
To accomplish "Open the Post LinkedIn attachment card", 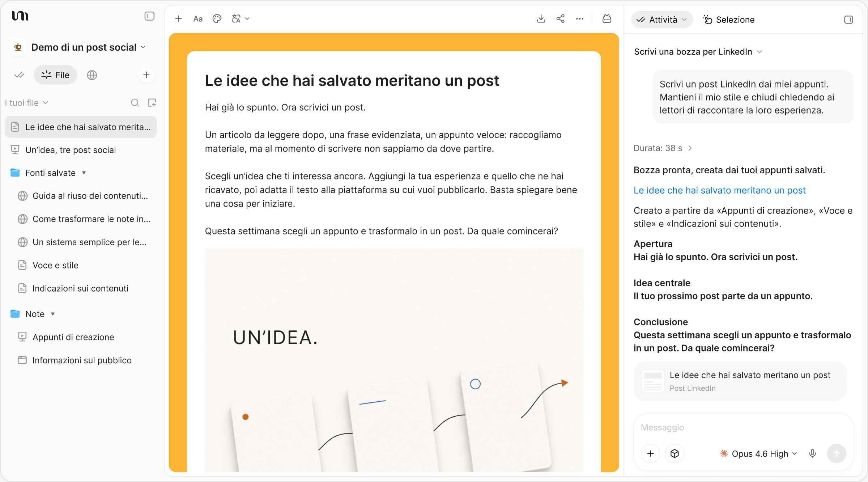I will tap(740, 381).
